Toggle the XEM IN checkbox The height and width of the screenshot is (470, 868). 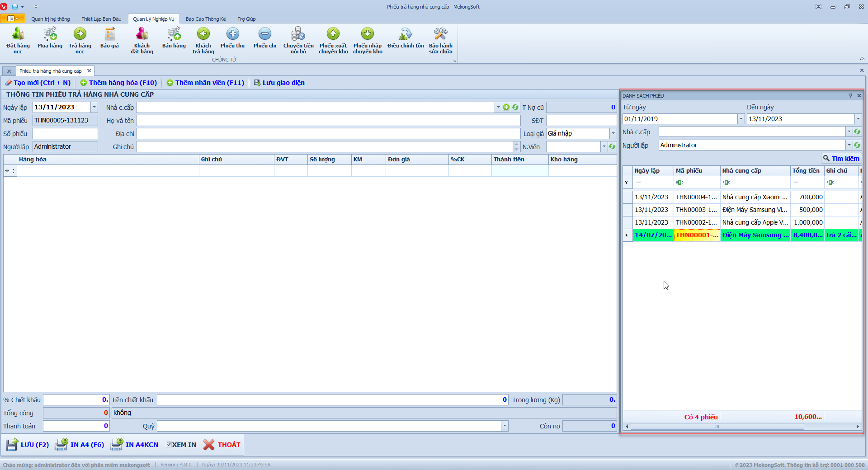coord(169,445)
